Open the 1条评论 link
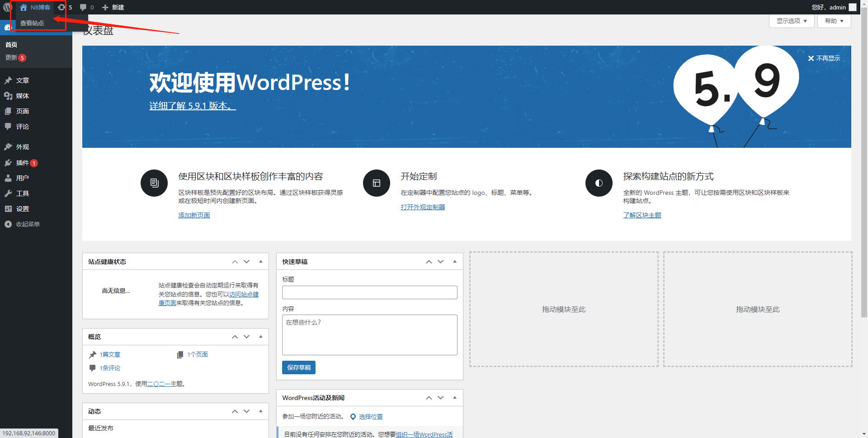 110,368
